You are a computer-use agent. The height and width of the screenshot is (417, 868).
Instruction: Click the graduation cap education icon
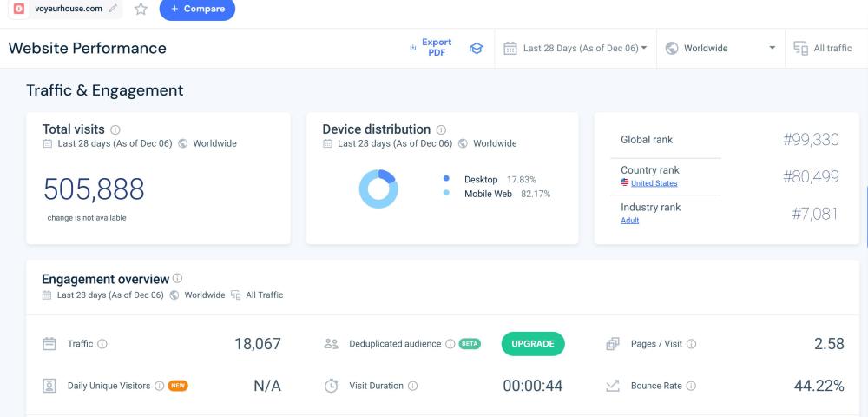(x=476, y=49)
